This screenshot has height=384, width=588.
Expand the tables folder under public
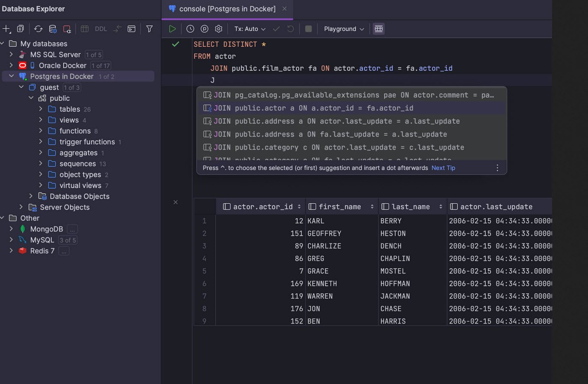(40, 109)
